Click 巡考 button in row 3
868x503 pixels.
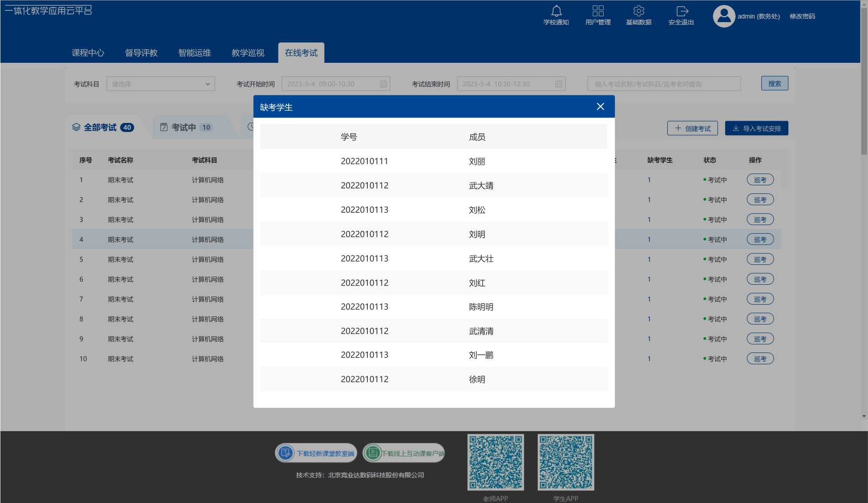tap(760, 220)
